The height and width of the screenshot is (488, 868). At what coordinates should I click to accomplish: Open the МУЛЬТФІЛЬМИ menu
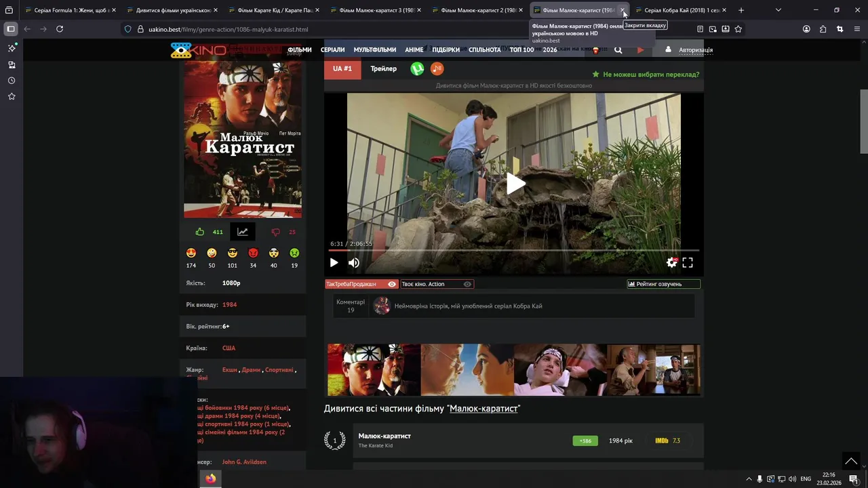(x=375, y=49)
